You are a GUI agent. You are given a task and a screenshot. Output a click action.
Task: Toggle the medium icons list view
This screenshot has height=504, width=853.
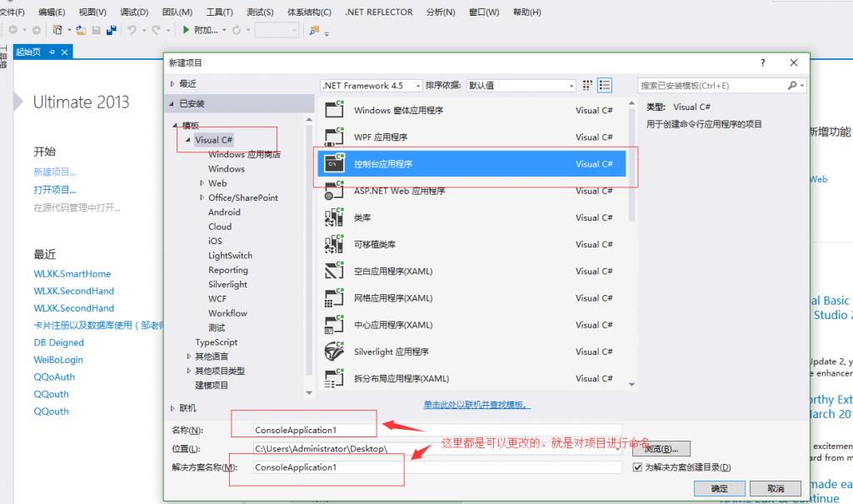click(604, 84)
